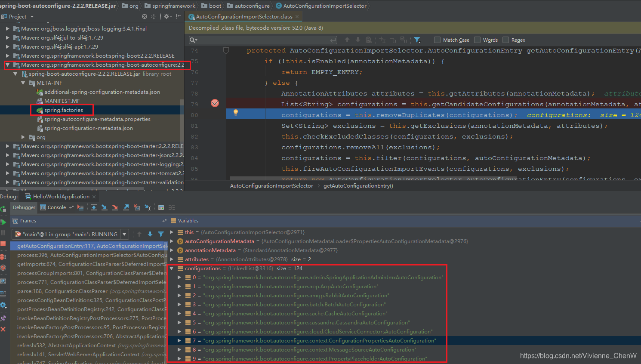
Task: Click the Step Over debug icon
Action: 93,207
